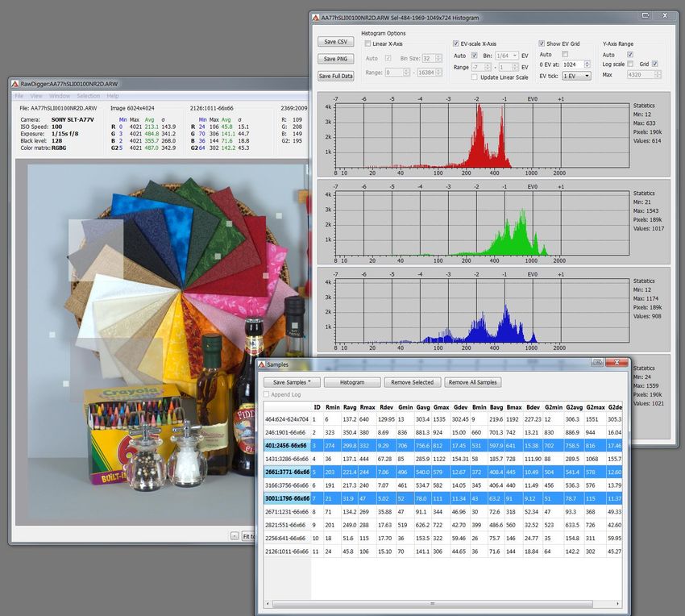Click the Save Full Data button
This screenshot has width=685, height=616.
coord(335,76)
